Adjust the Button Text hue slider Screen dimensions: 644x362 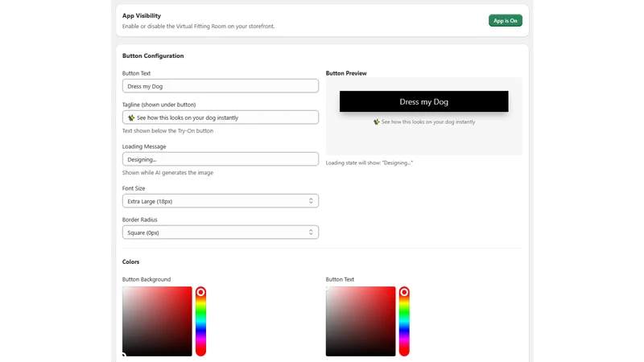click(x=404, y=321)
